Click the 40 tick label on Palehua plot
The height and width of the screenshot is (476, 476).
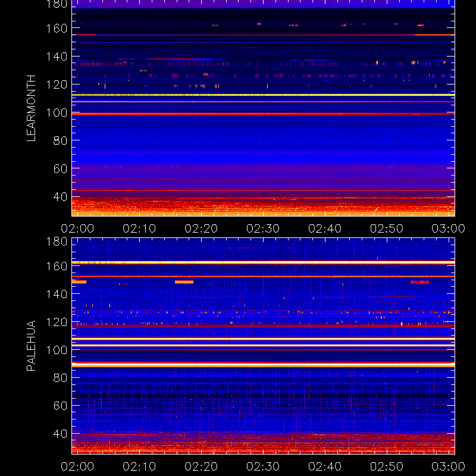(x=60, y=434)
